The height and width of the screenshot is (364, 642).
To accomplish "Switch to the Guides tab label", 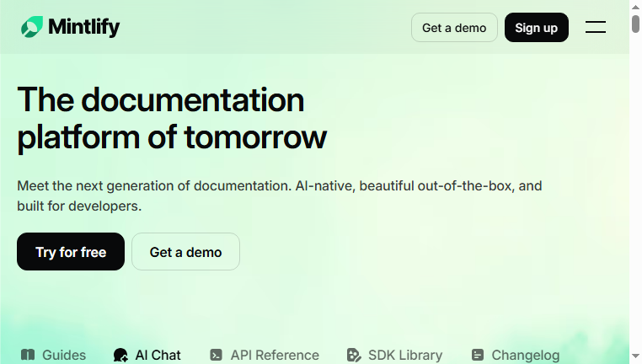I will point(64,355).
